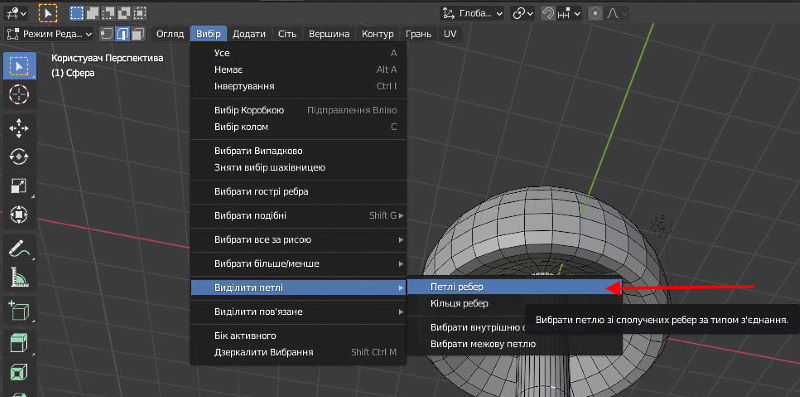800x397 pixels.
Task: Open the Контур menu
Action: coord(378,34)
